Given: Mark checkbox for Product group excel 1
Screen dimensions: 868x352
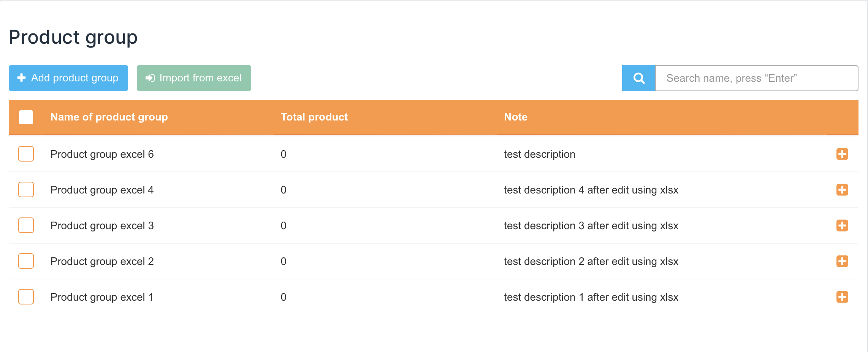Looking at the screenshot, I should 26,297.
